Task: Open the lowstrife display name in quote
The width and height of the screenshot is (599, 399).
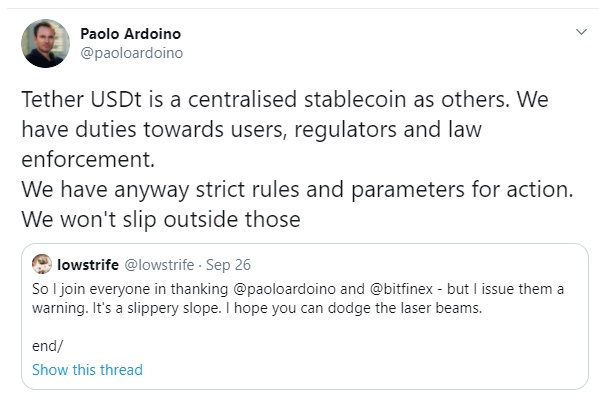Action: pos(88,264)
